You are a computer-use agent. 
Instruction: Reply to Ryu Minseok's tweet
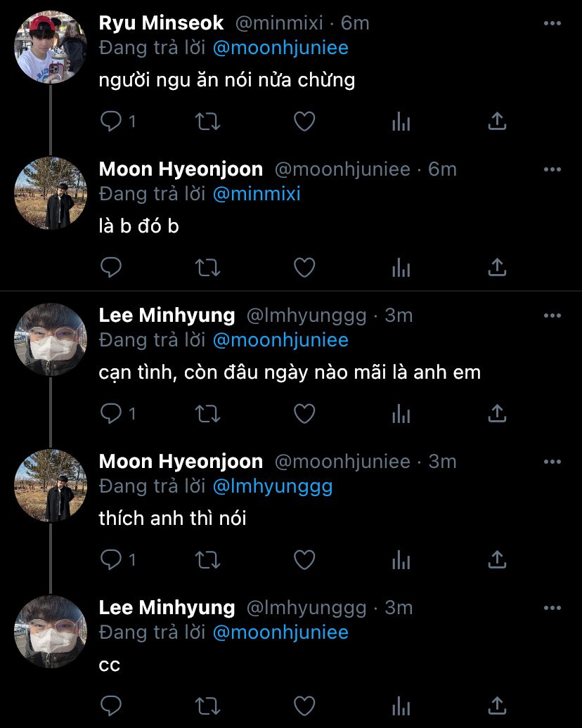click(x=112, y=122)
